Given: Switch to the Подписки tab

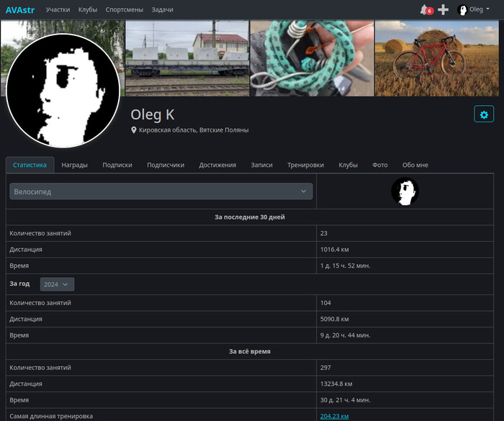Looking at the screenshot, I should click(117, 165).
